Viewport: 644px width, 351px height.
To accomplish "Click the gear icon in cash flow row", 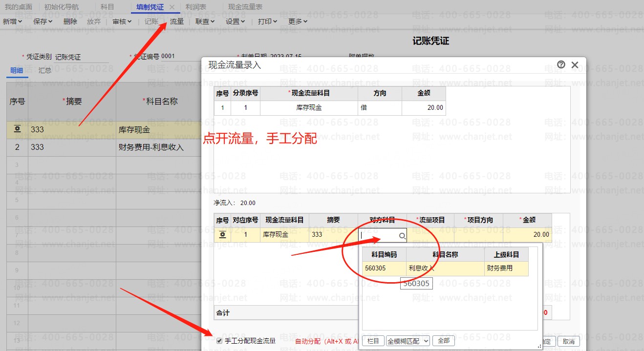I will point(222,235).
